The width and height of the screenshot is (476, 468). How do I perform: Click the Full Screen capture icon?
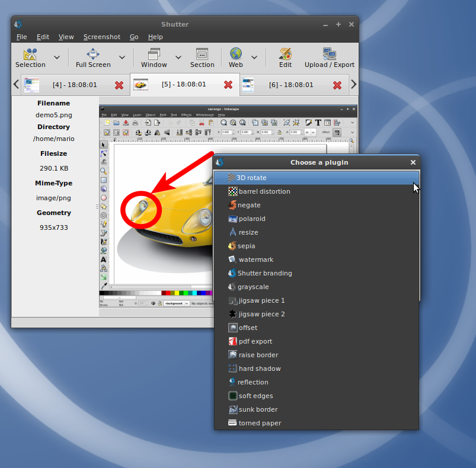coord(93,54)
